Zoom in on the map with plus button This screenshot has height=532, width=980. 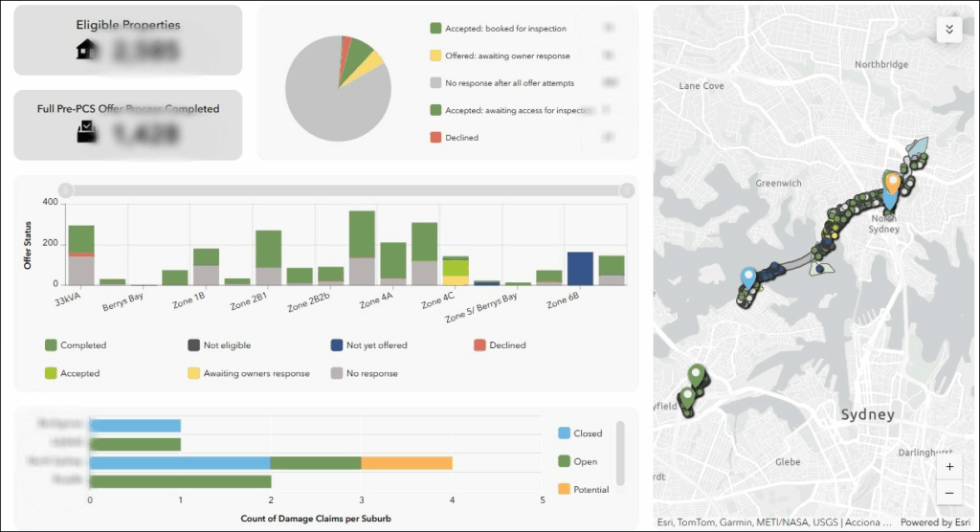[x=948, y=466]
